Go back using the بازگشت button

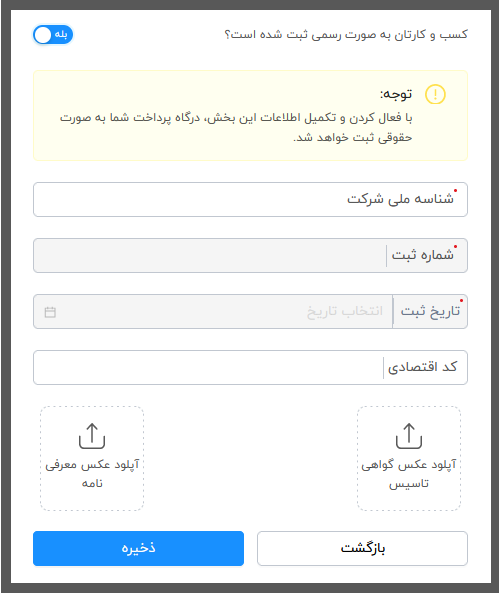pyautogui.click(x=362, y=549)
